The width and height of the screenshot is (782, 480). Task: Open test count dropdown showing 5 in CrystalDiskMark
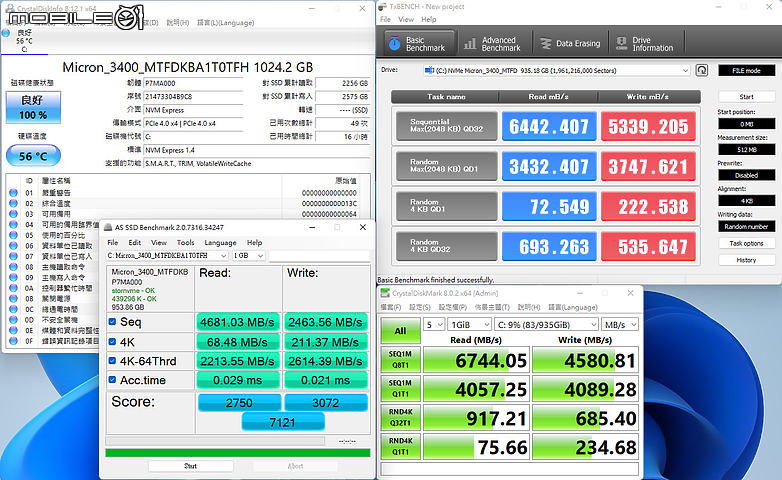point(434,325)
